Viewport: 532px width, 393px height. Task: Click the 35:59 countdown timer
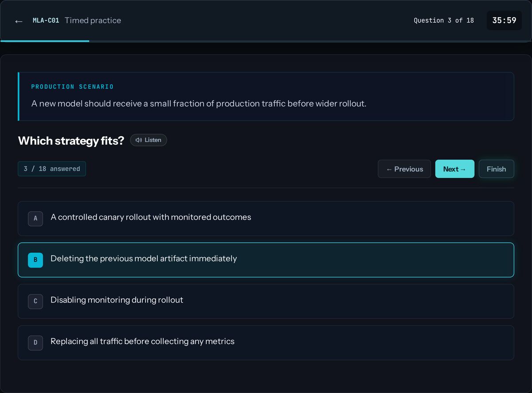point(505,20)
